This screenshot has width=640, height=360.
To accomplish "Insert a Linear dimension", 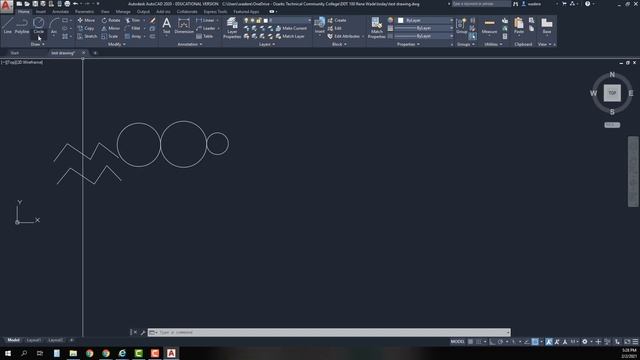I will tap(205, 20).
